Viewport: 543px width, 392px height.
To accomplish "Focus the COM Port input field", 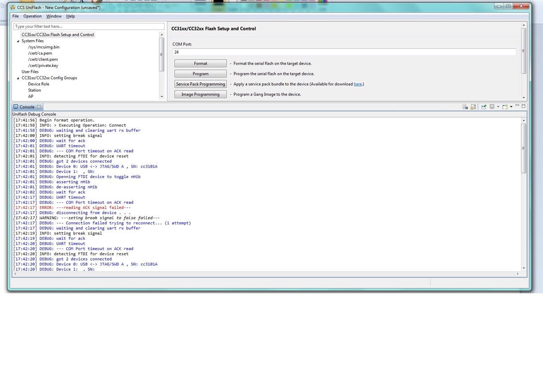I will [x=344, y=52].
